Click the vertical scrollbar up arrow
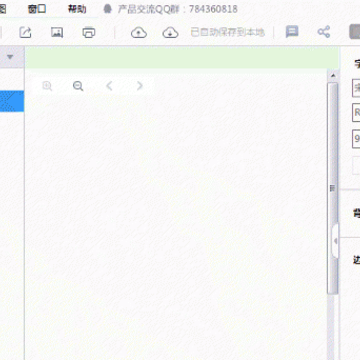Screen dimensions: 360x360 pyautogui.click(x=333, y=76)
